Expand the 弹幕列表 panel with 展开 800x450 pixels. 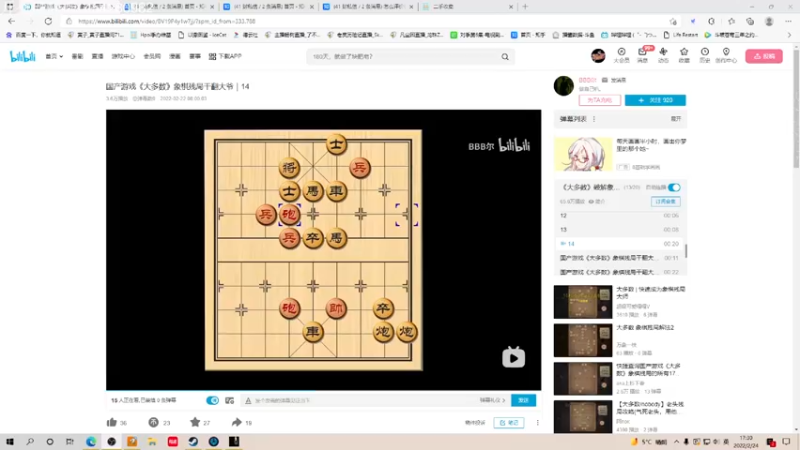coord(676,119)
